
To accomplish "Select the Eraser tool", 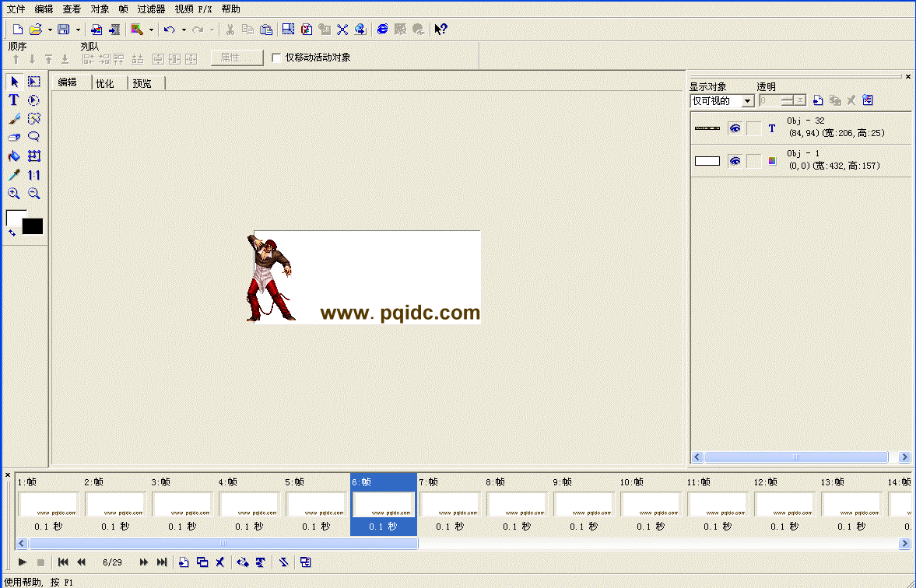I will [15, 137].
